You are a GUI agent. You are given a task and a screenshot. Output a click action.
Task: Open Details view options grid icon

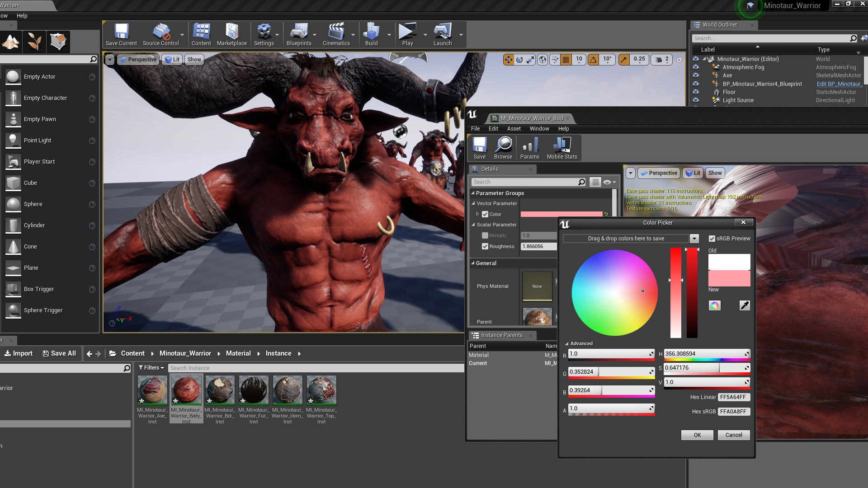click(595, 182)
